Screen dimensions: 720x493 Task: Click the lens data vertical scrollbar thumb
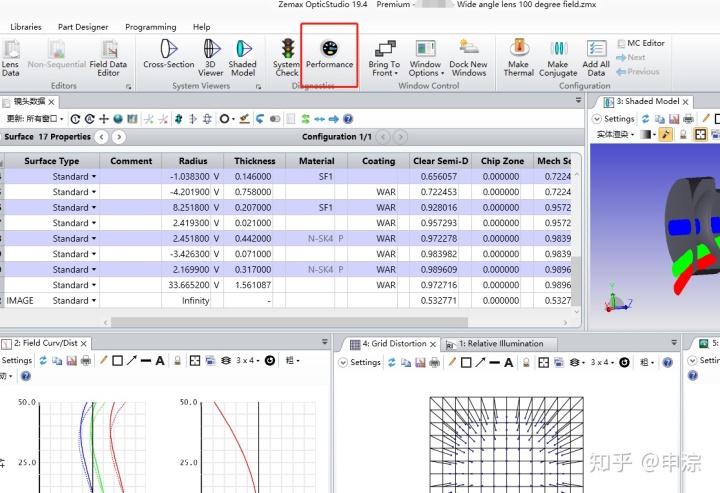coord(577,282)
